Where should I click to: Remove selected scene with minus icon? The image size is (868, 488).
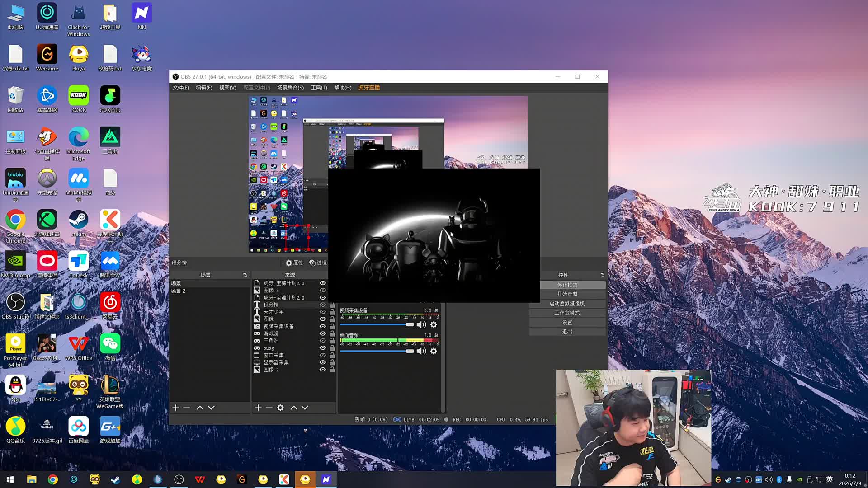187,408
